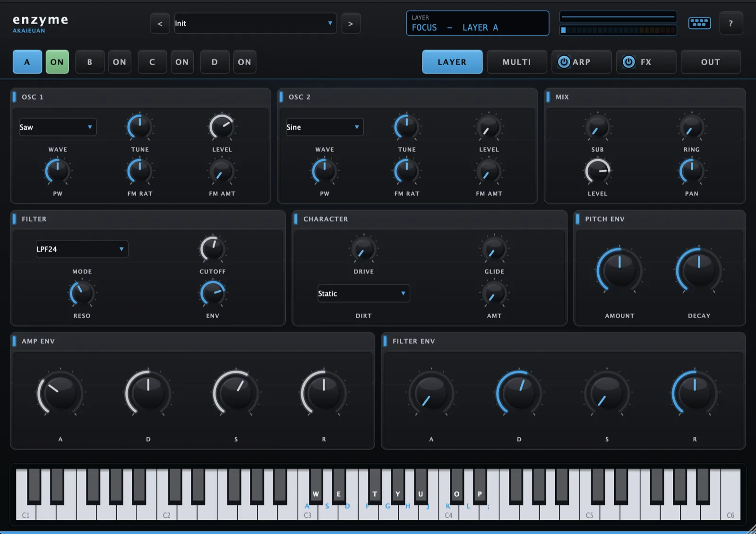Click the filter env R release knob
This screenshot has width=756, height=534.
(x=695, y=392)
